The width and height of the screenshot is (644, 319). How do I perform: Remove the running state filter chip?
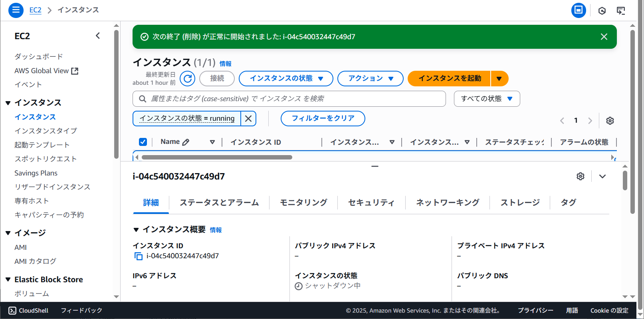coord(248,119)
